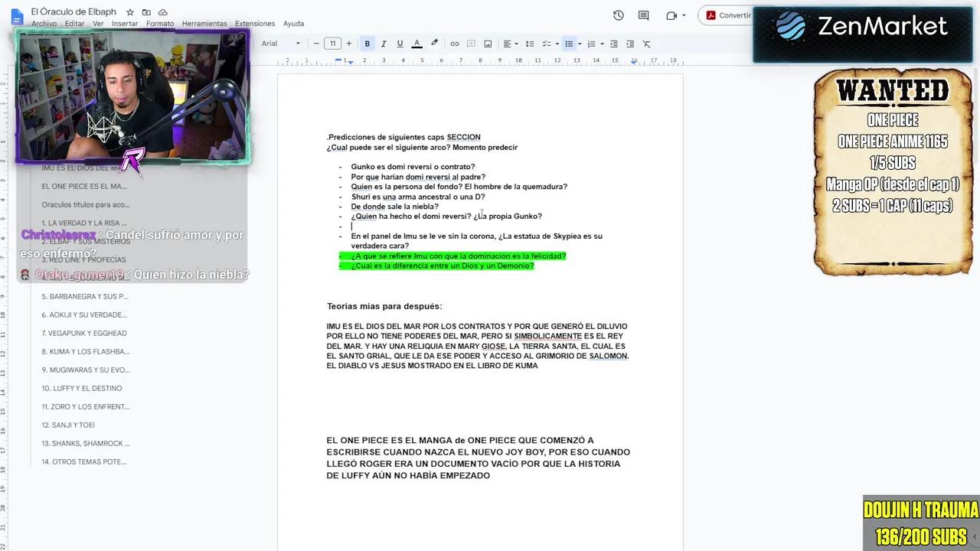
Task: Start a Meet call camera icon
Action: click(x=671, y=15)
